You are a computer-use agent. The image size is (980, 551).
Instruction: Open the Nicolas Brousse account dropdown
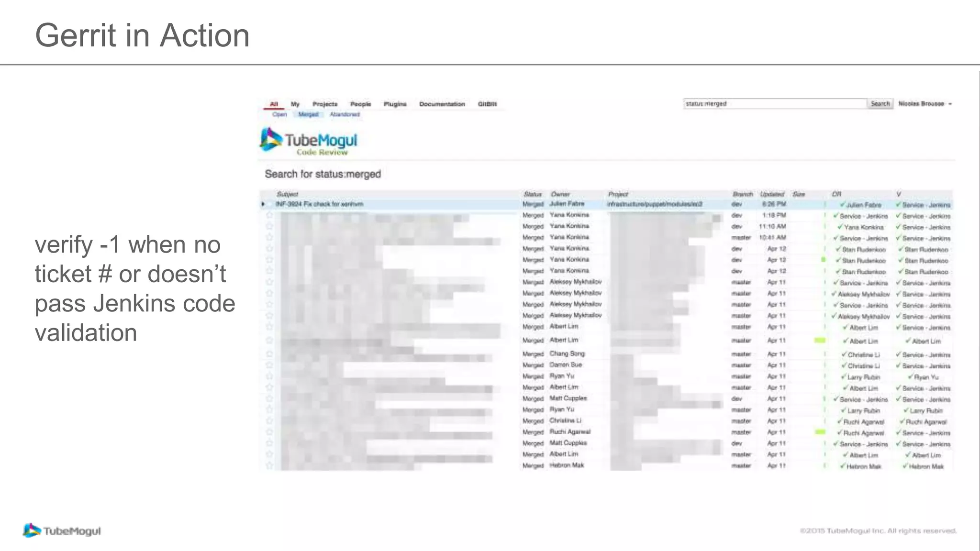pyautogui.click(x=925, y=104)
